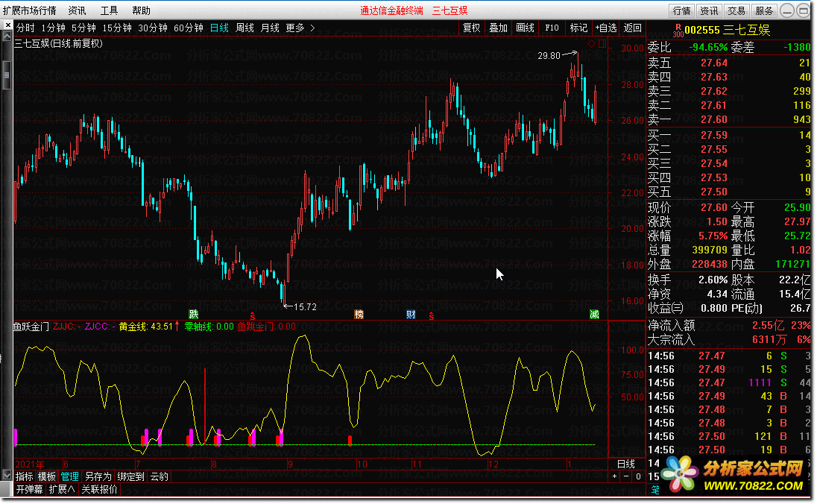Viewport: 817px width, 504px height.
Task: Open the 日线 period selector on the time axis
Action: click(625, 464)
